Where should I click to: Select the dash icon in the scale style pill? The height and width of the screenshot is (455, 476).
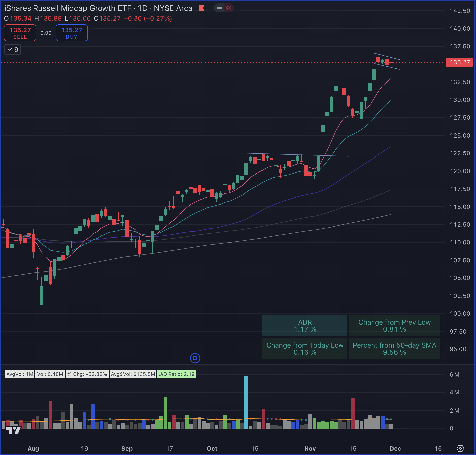[x=219, y=8]
